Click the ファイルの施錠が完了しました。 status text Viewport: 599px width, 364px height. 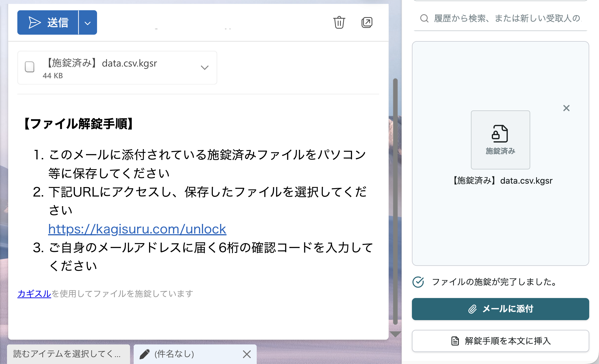pos(495,282)
